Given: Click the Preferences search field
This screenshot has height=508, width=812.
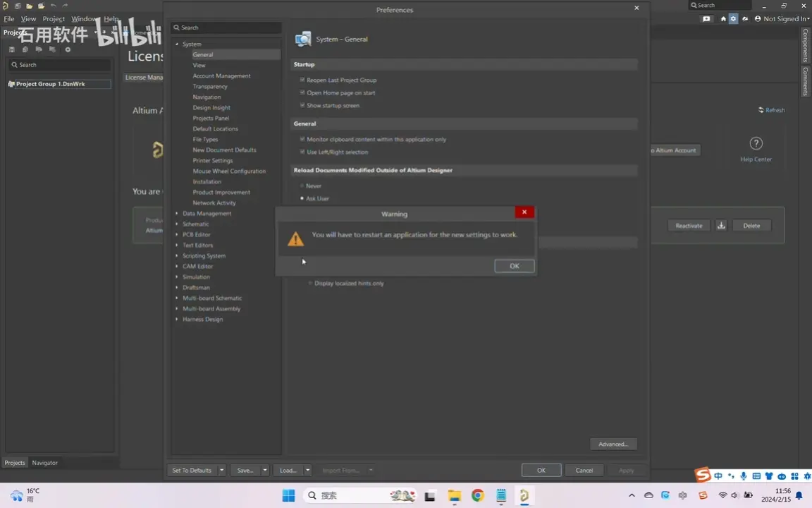Looking at the screenshot, I should [x=226, y=28].
